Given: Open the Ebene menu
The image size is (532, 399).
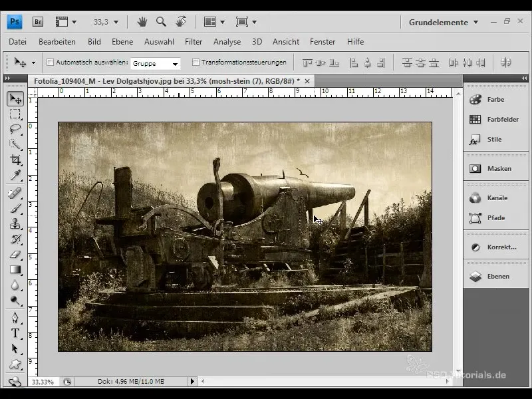Looking at the screenshot, I should coord(122,42).
